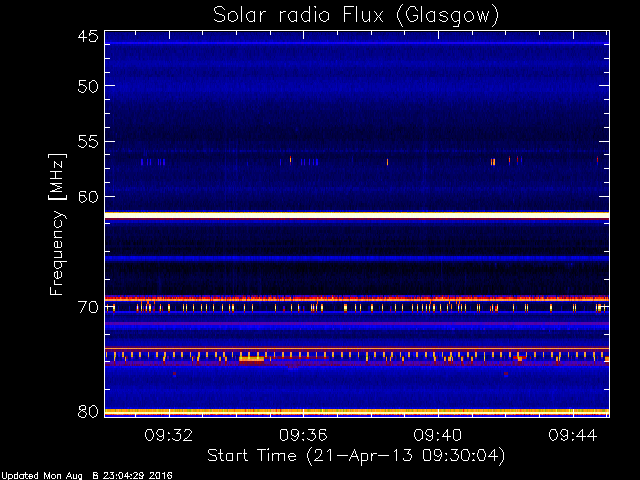Select the 'Frequency [MHz]' axis label
640x480 pixels.
(57, 224)
